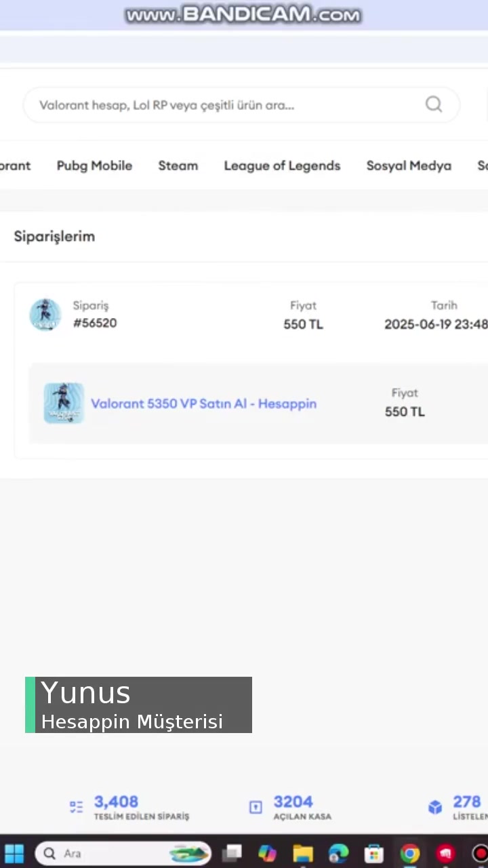Open Microsoft Edge from the taskbar
The height and width of the screenshot is (868, 488).
(x=338, y=853)
